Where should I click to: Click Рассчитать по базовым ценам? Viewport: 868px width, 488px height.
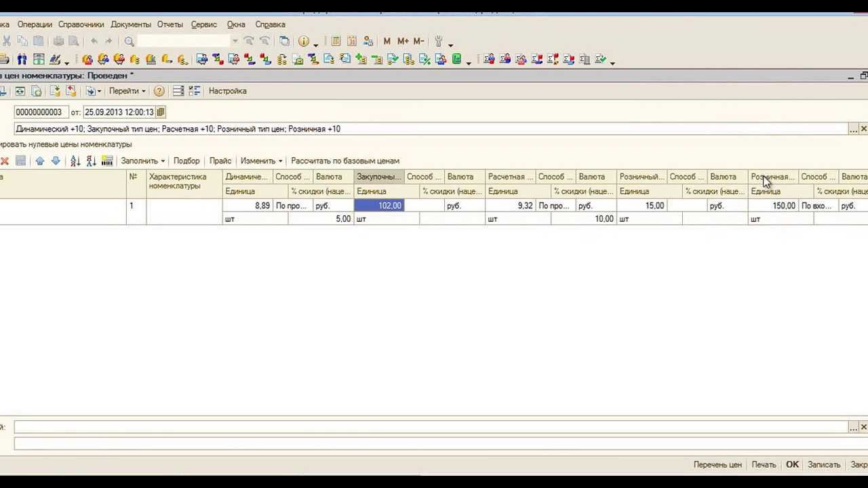coord(345,161)
